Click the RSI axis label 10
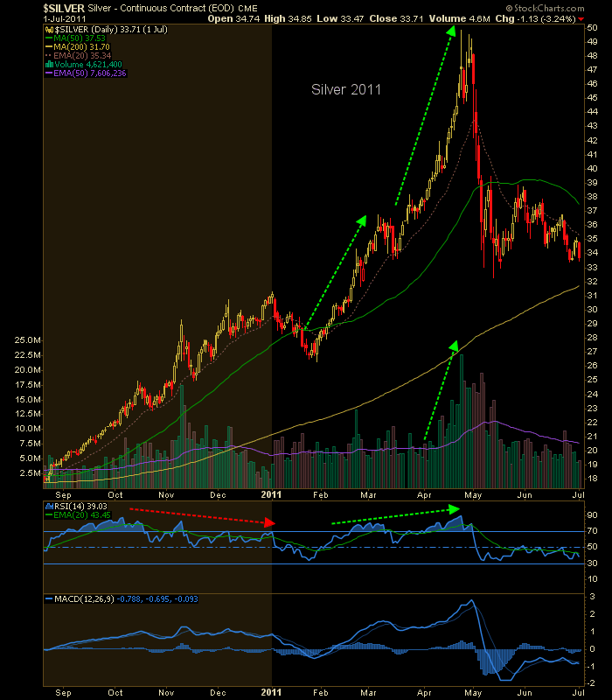Viewport: 612px width, 700px height. click(x=593, y=579)
